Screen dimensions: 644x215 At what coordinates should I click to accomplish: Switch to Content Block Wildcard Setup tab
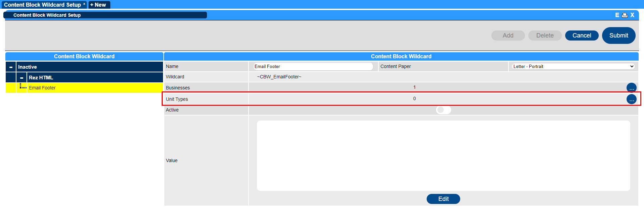click(x=42, y=5)
